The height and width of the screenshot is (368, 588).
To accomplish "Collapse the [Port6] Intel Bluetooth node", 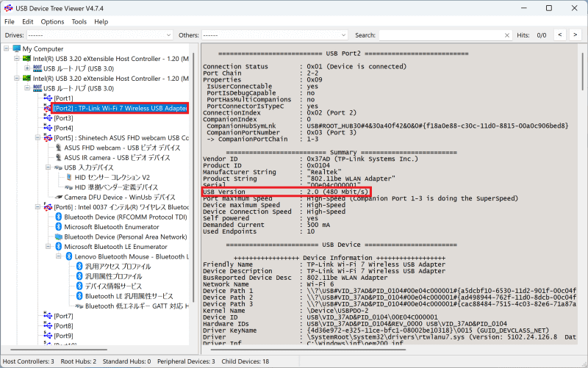I will tap(38, 207).
